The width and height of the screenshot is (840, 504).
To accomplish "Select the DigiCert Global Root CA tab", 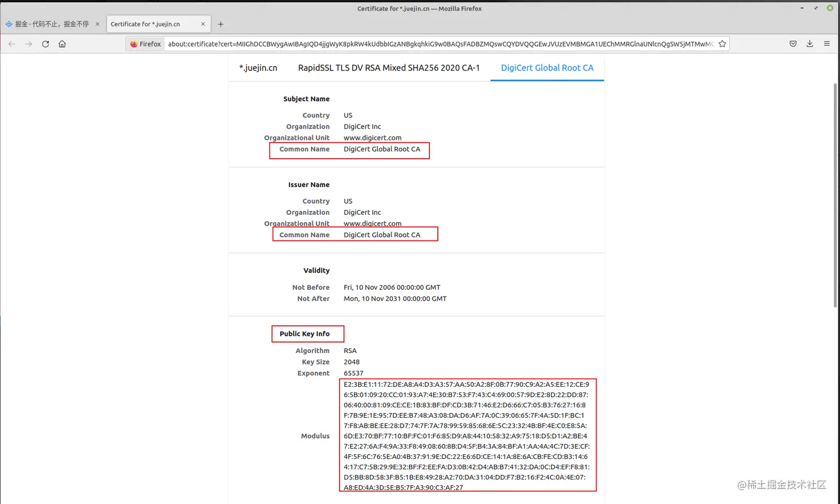I will point(547,68).
